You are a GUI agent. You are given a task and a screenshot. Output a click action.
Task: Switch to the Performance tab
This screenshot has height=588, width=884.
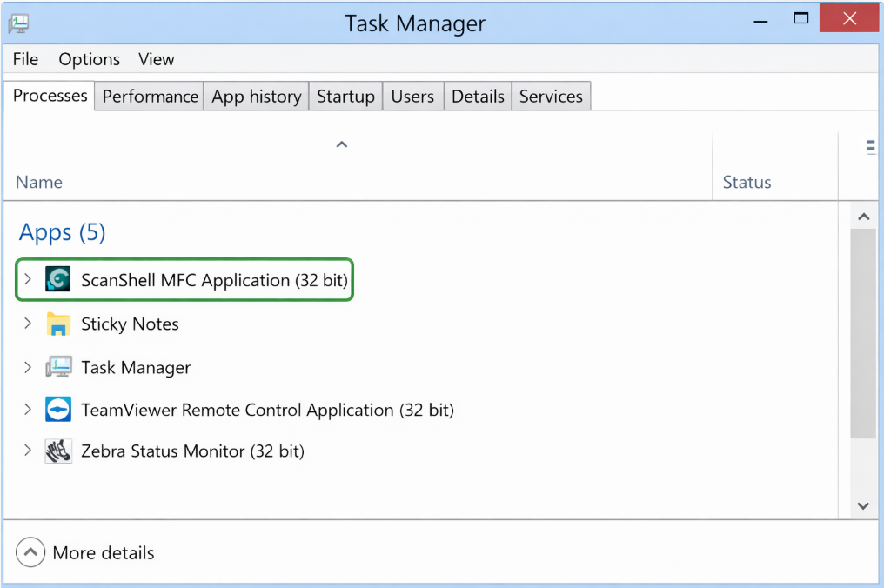[151, 97]
